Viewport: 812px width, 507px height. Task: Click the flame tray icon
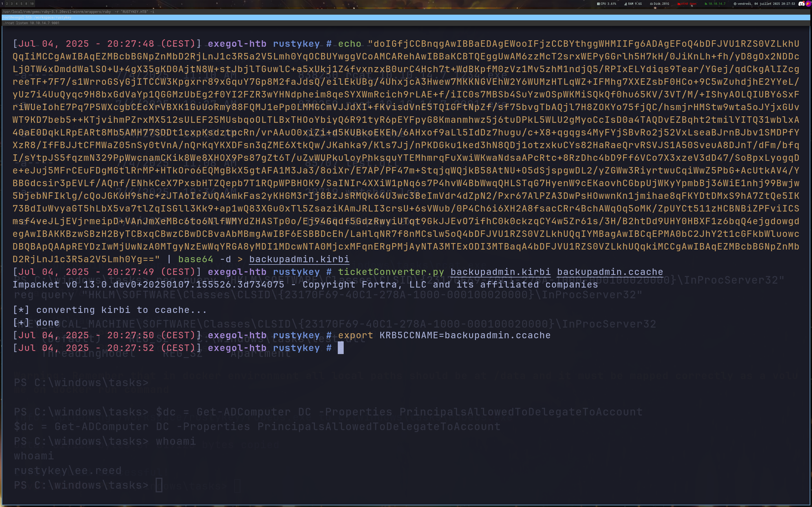click(808, 4)
